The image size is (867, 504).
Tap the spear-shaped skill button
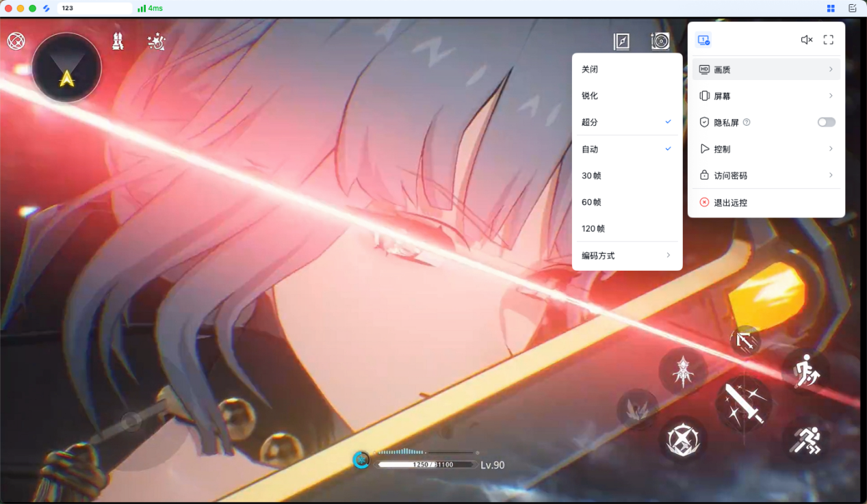(x=683, y=371)
